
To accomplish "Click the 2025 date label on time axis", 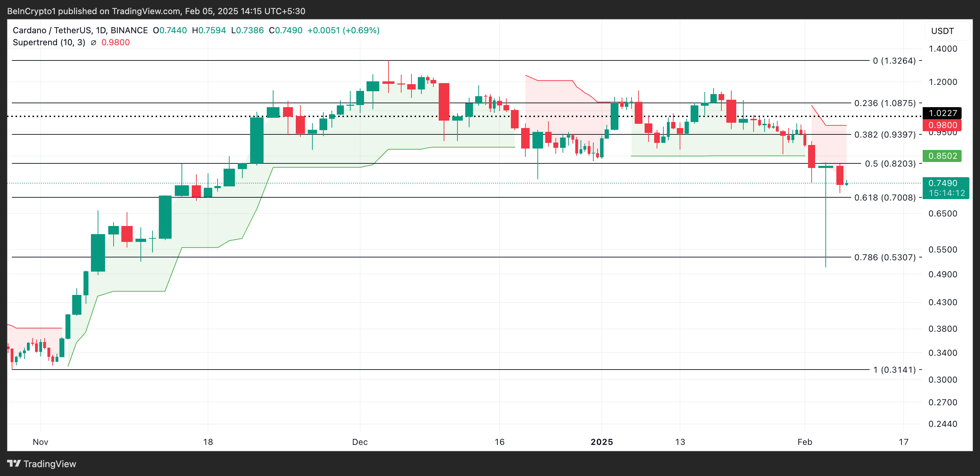I will [601, 442].
